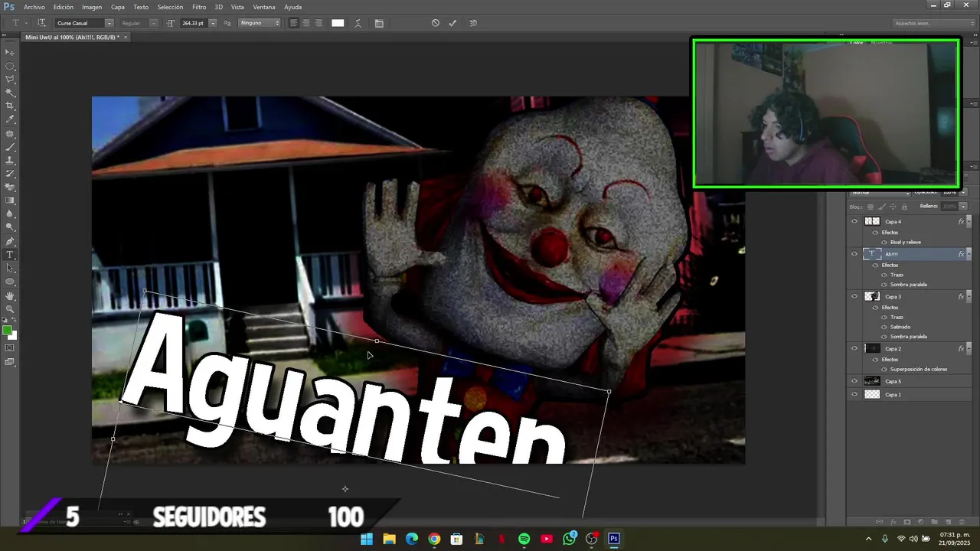
Task: Hide the Capa 5 layer
Action: coord(854,381)
